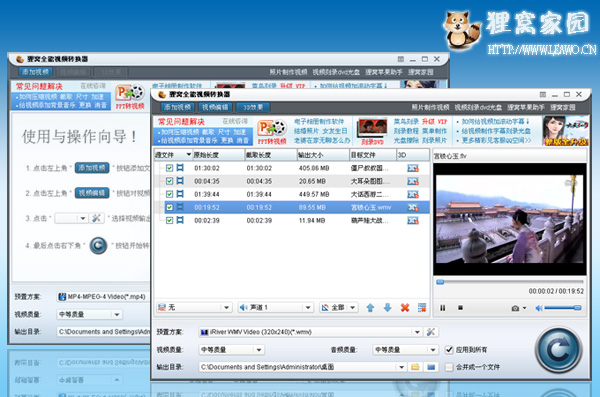Click 3D效果 in the front window toolbar
Screen dimensions: 600x397
253,108
